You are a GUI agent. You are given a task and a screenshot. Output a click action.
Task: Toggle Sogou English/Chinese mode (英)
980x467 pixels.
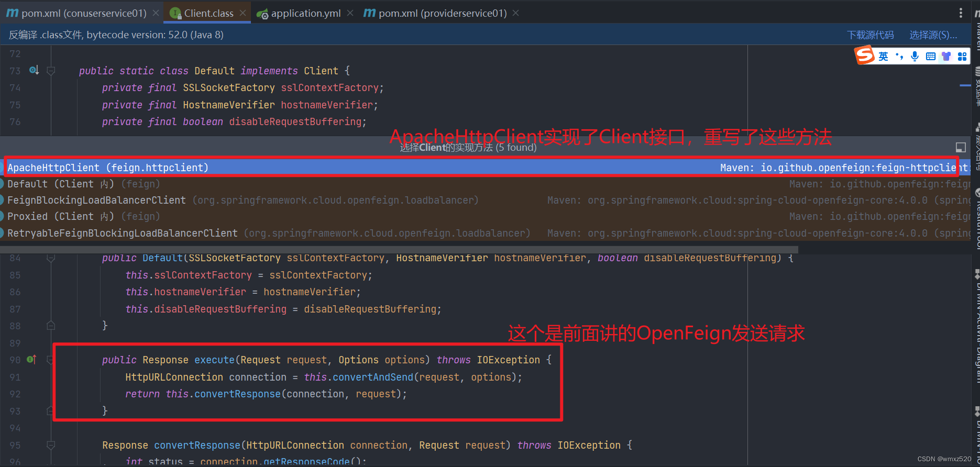pos(884,56)
